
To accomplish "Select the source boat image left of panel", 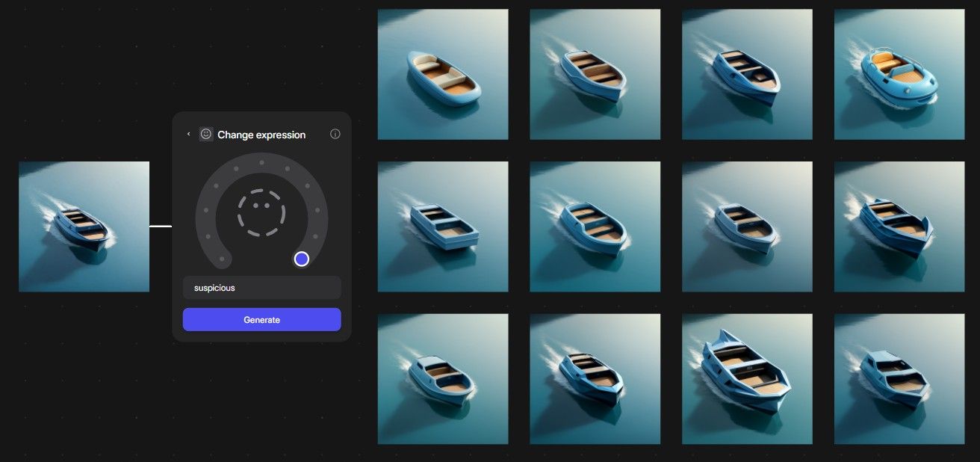I will tap(84, 227).
